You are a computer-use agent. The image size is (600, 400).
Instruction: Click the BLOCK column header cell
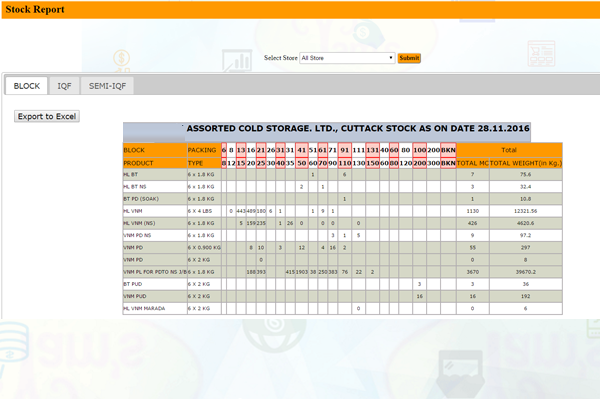(155, 150)
